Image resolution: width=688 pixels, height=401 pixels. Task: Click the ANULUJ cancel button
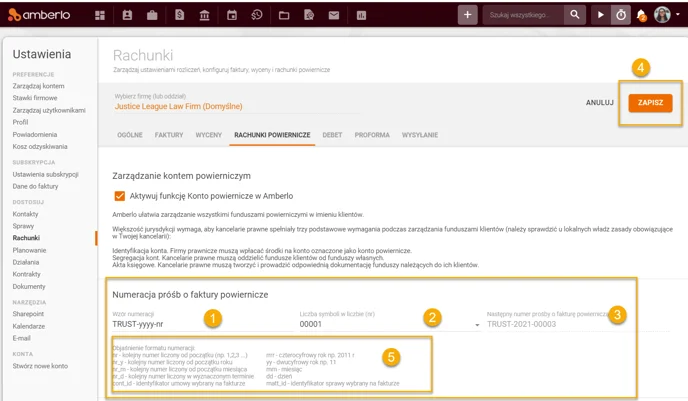(600, 103)
